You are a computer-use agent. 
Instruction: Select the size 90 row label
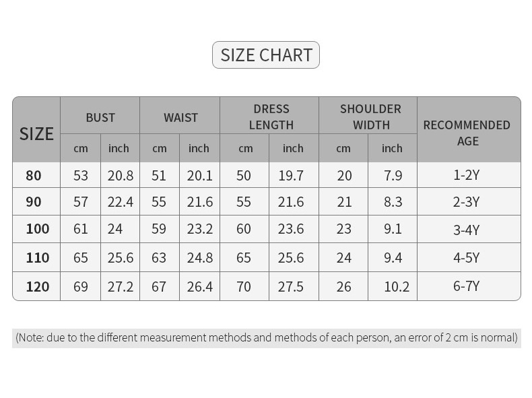34,202
